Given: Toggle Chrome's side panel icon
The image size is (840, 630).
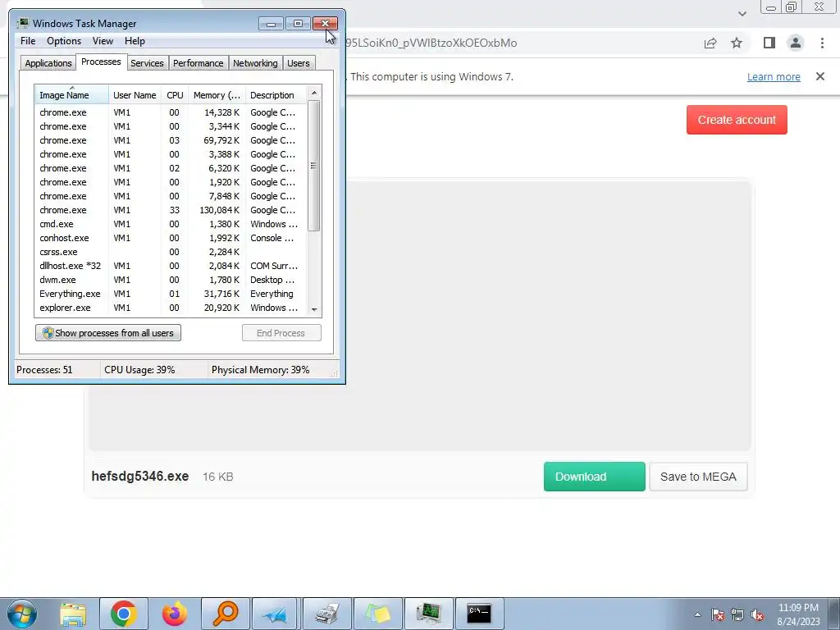Looking at the screenshot, I should (769, 43).
